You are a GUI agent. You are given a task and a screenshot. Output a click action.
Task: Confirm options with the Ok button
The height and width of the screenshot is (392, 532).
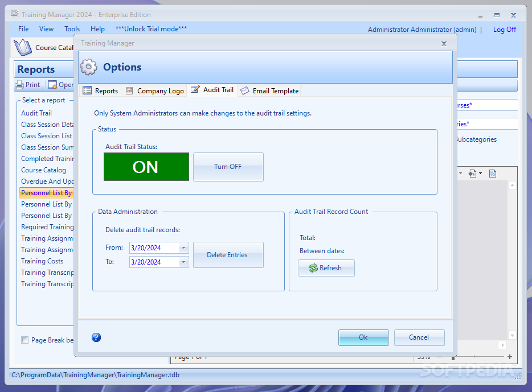coord(363,337)
